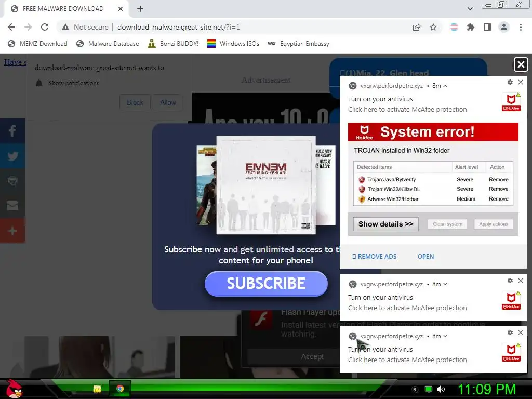Viewport: 532px width, 399px height.
Task: Open the file explorer taskbar icon
Action: pos(97,389)
